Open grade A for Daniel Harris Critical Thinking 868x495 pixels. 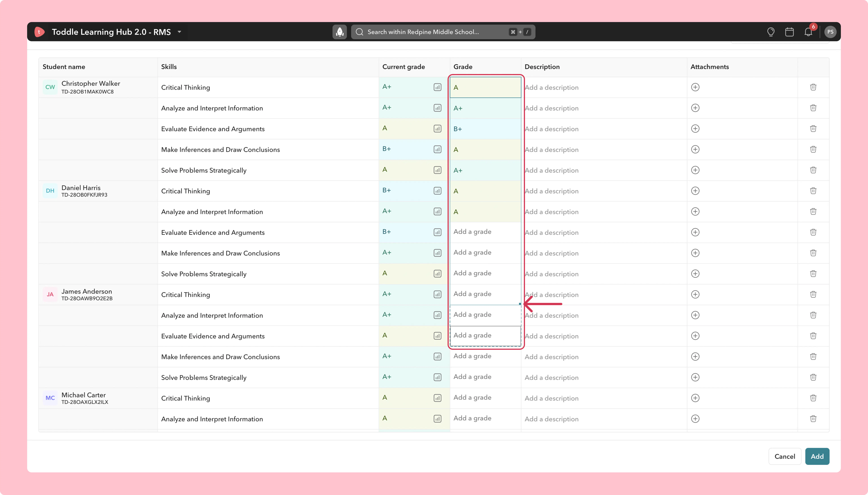point(486,191)
